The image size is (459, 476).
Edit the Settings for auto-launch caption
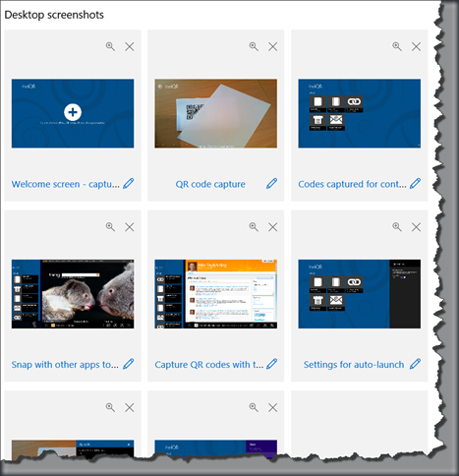(x=415, y=364)
